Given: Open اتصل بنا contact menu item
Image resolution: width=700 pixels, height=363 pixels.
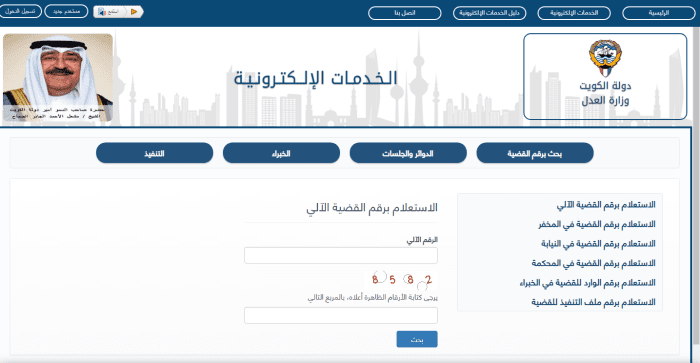Looking at the screenshot, I should pyautogui.click(x=404, y=13).
